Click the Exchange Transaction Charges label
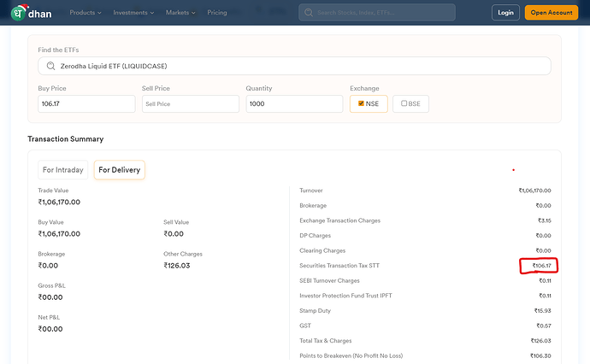 click(339, 220)
